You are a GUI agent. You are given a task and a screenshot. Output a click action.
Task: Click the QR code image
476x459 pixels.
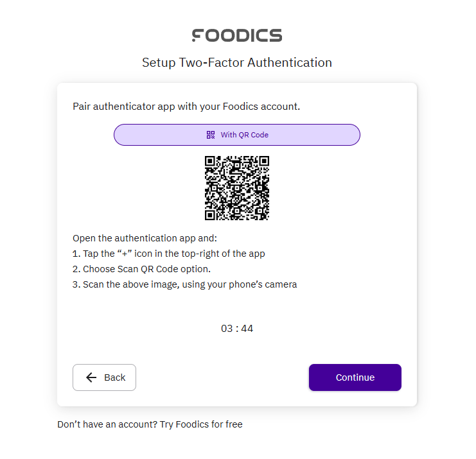tap(237, 188)
